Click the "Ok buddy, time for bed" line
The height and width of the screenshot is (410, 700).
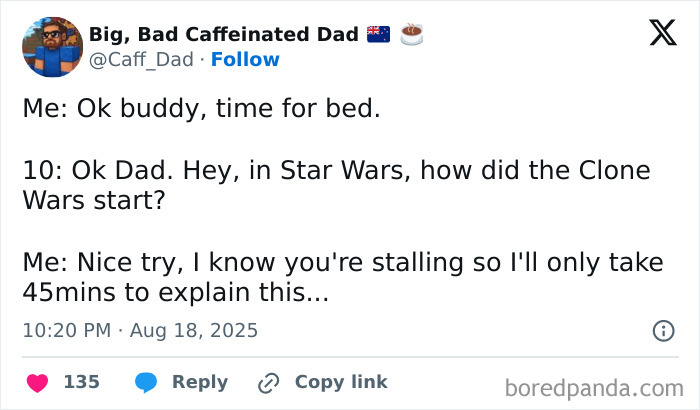(x=201, y=108)
